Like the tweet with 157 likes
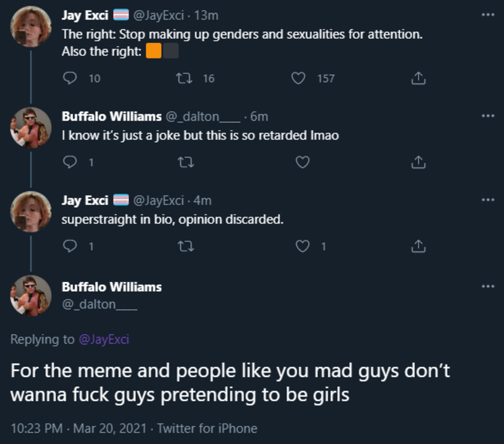Image resolution: width=504 pixels, height=444 pixels. (x=298, y=78)
